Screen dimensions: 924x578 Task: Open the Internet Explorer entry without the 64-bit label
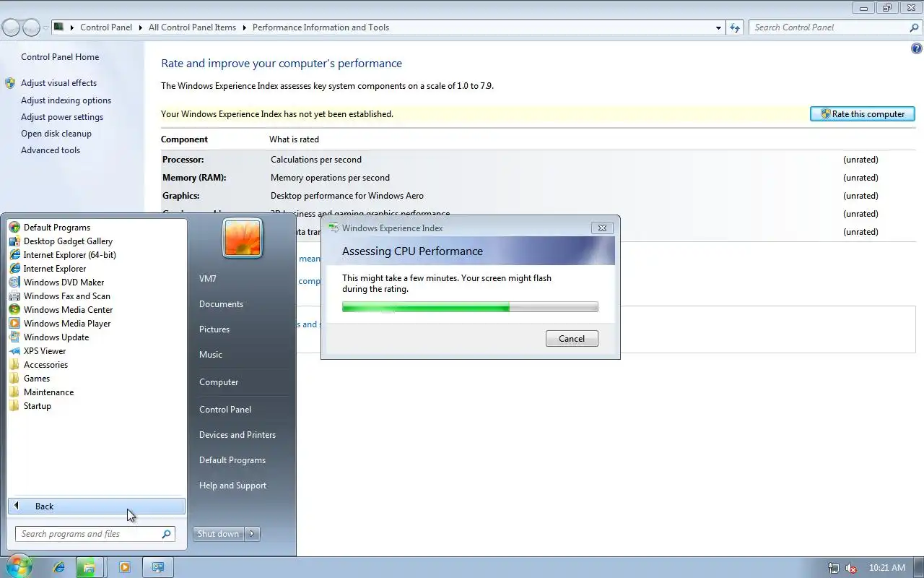pyautogui.click(x=55, y=269)
